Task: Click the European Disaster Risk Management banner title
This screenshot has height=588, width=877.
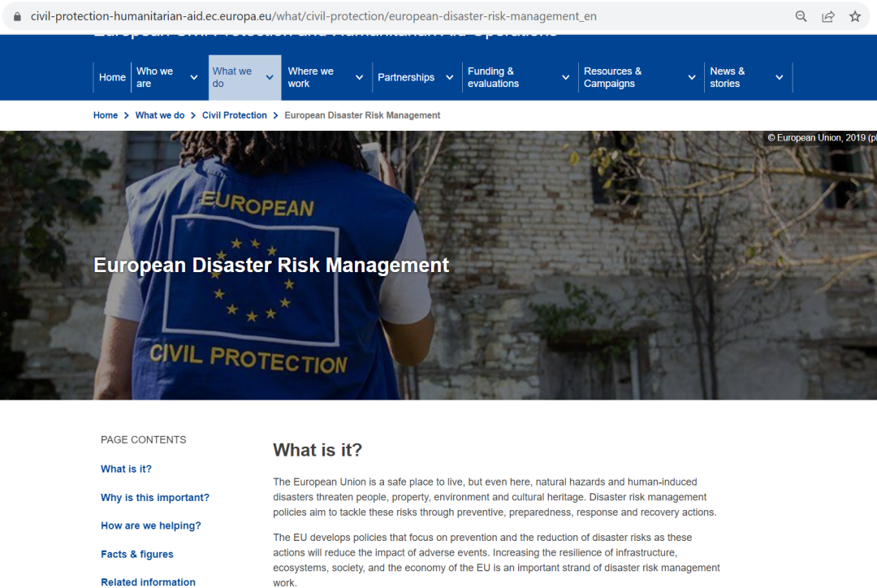Action: (x=271, y=265)
